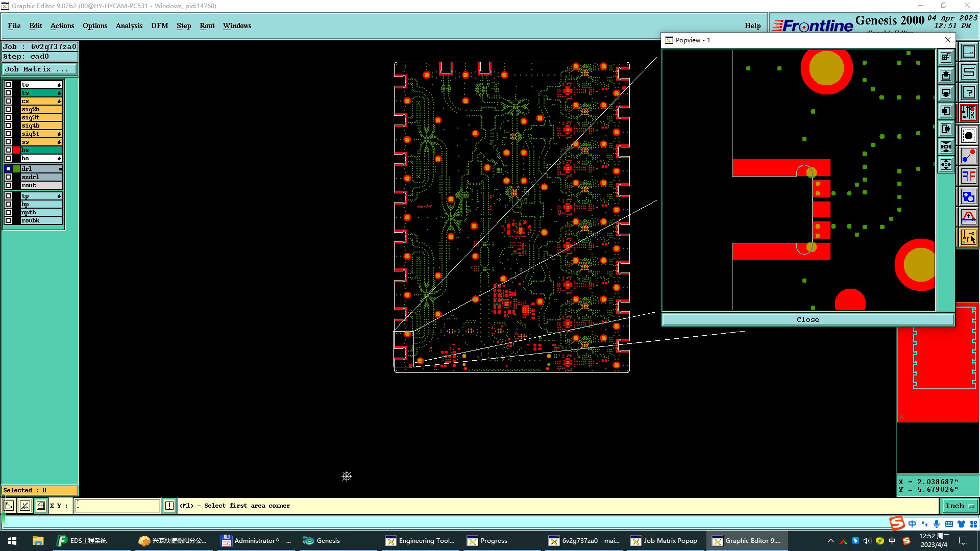This screenshot has width=980, height=551.
Task: Open the Windows Start menu
Action: click(12, 541)
